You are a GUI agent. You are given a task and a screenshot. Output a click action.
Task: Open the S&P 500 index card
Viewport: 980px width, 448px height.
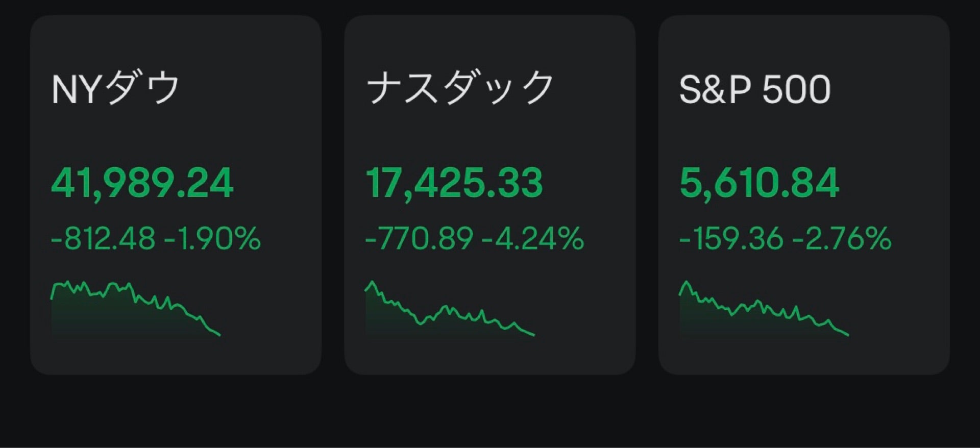[x=804, y=195]
